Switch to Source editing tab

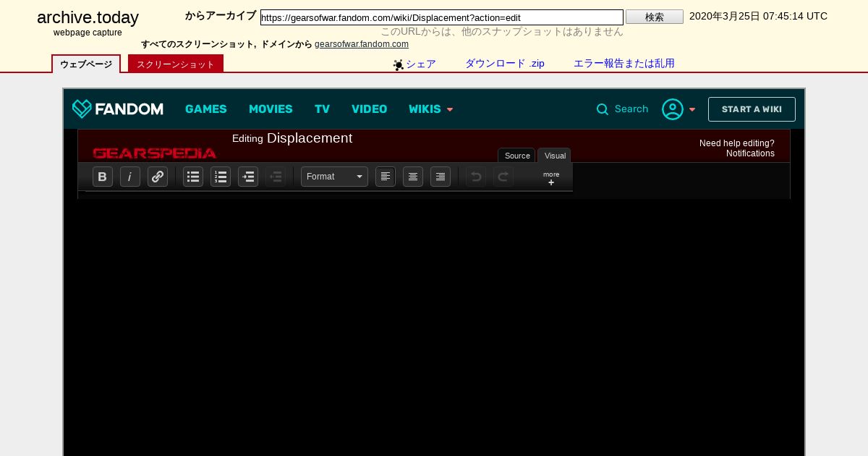(516, 156)
